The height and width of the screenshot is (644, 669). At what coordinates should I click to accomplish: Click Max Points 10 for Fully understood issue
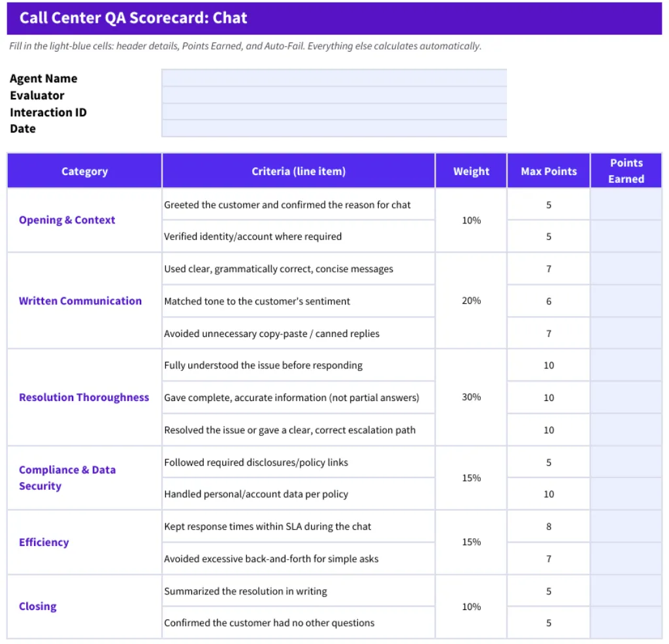coord(549,365)
